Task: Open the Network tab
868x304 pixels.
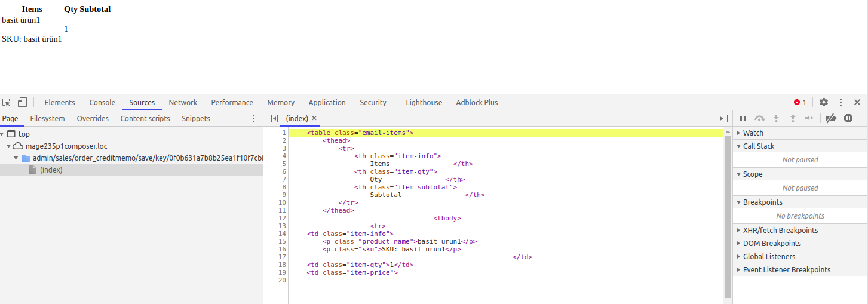Action: point(183,102)
